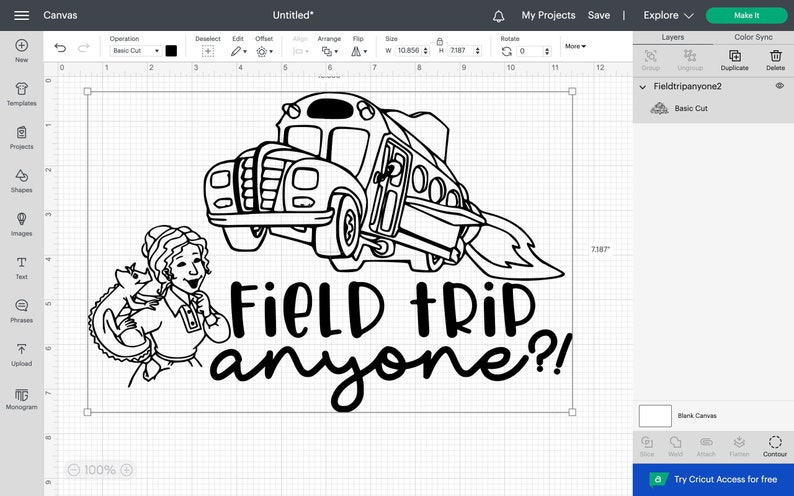Undo the last action
Screen dimensions: 794x496
60,48
